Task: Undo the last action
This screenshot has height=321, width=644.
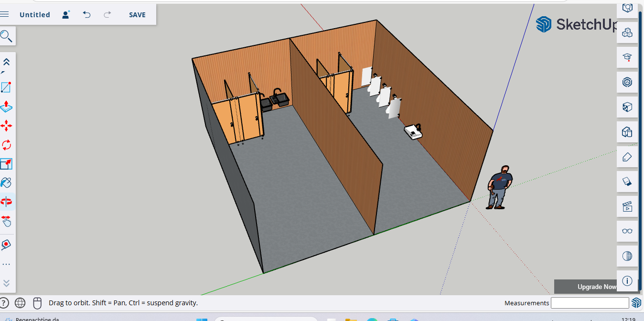Action: [x=86, y=15]
